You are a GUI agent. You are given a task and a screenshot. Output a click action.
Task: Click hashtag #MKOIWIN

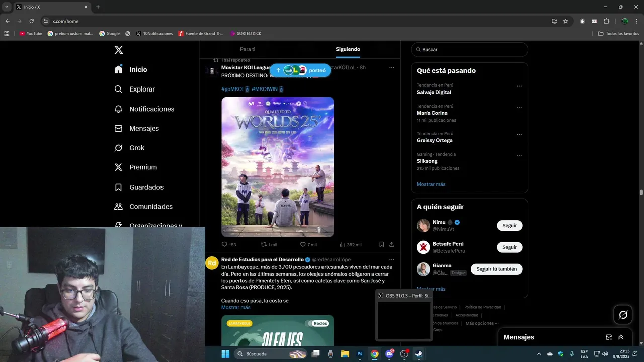(265, 89)
